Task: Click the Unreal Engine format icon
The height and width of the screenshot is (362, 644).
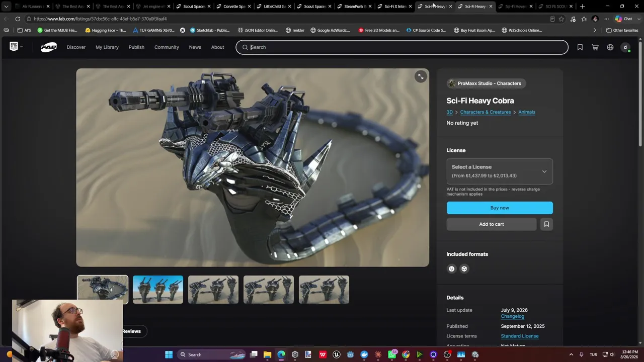Action: tap(451, 269)
